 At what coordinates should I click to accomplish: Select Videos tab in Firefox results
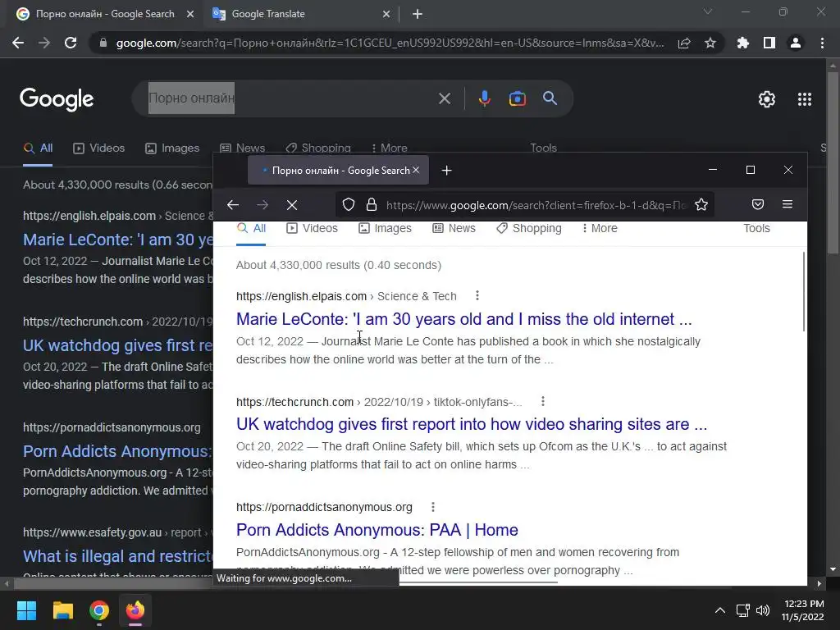[x=313, y=228]
